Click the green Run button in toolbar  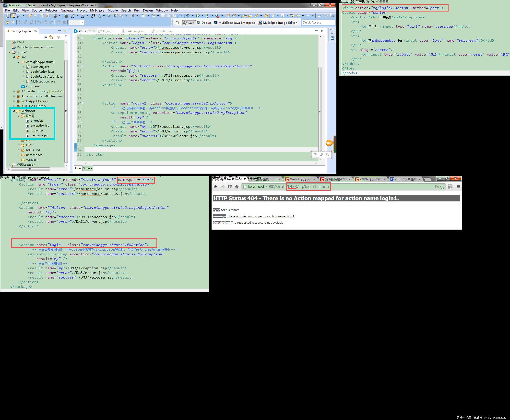click(198, 16)
